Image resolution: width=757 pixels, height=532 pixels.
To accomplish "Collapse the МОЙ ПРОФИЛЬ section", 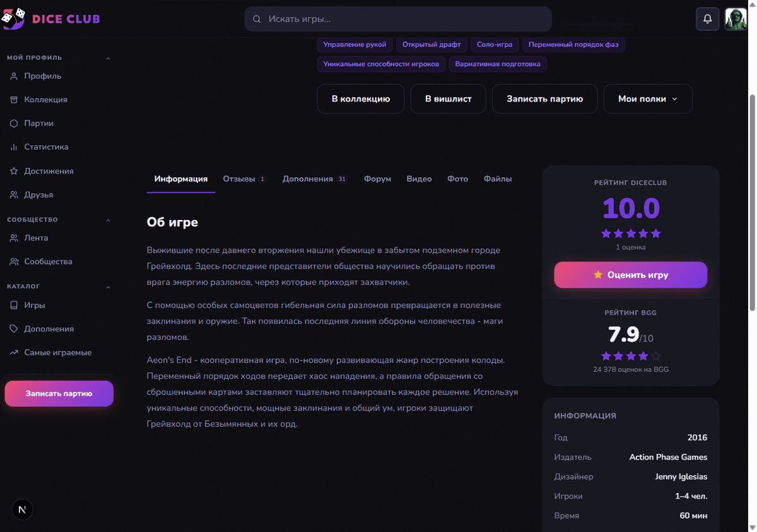I will tap(108, 58).
